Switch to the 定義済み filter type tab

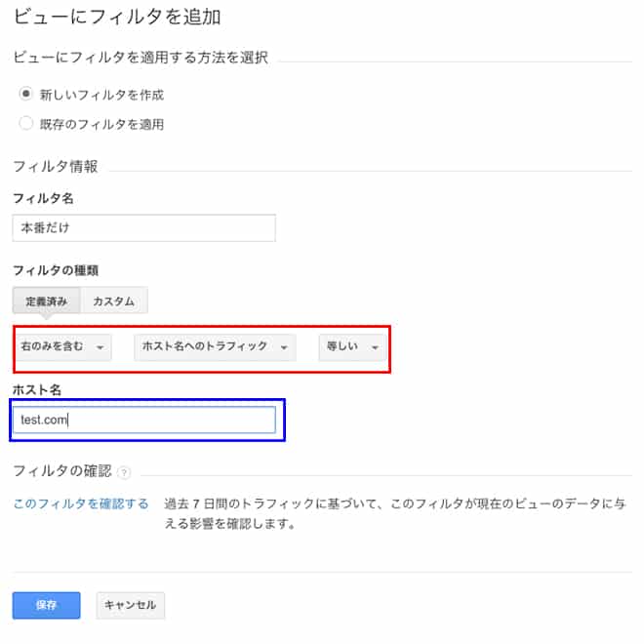47,302
